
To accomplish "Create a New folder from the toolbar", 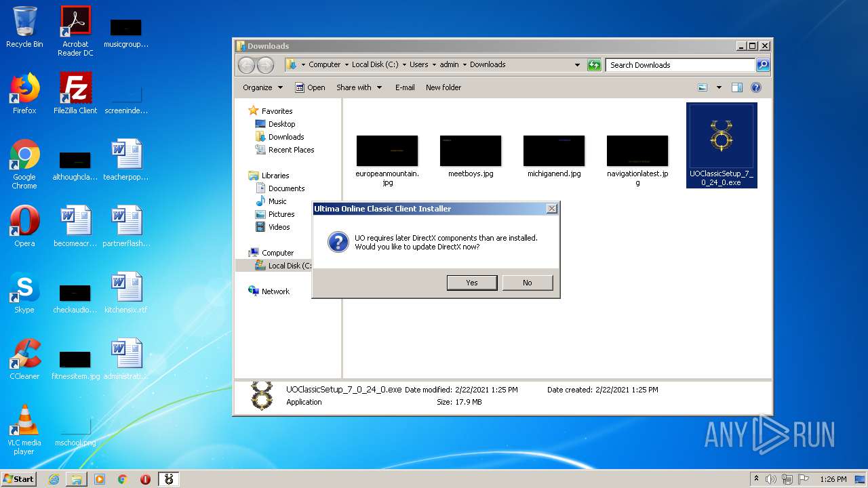I will tap(443, 87).
